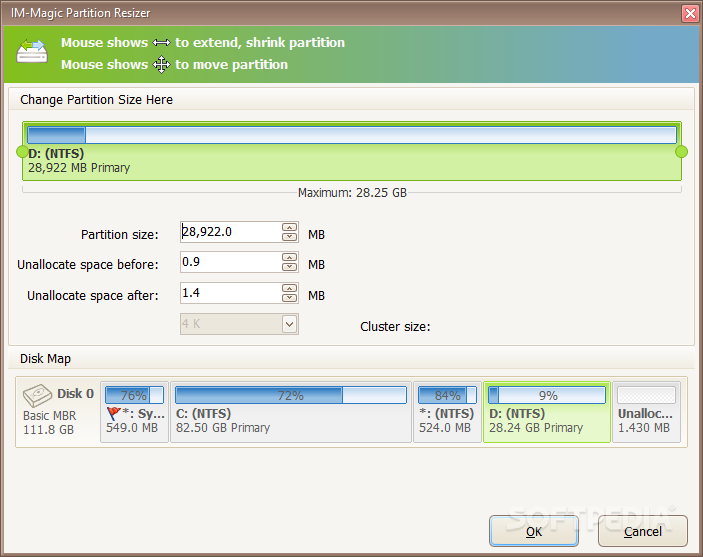Viewport: 703px width, 557px height.
Task: Decrease unallocated space after with down arrow
Action: (x=290, y=298)
